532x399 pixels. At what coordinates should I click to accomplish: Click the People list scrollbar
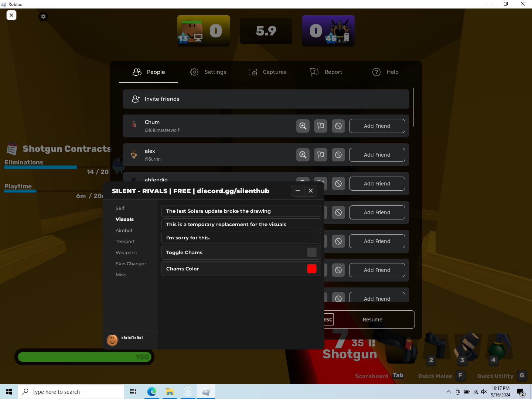pos(413,107)
